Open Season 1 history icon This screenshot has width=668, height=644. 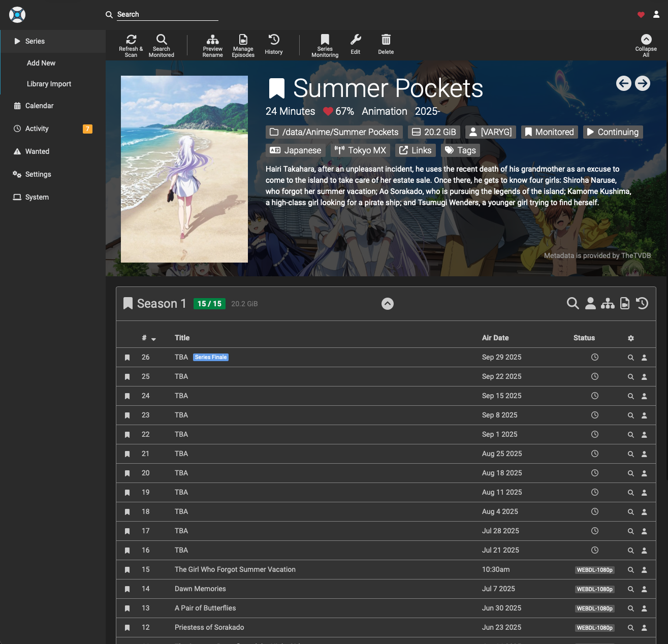(642, 303)
